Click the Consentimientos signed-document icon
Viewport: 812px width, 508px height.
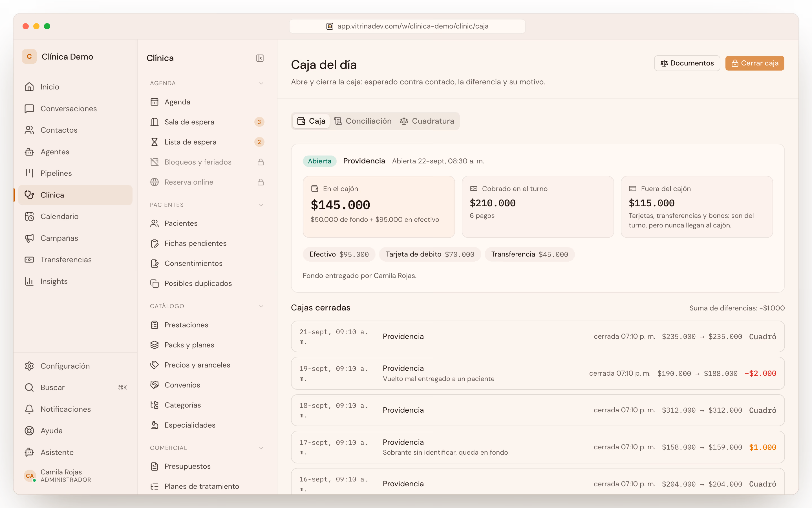coord(154,263)
